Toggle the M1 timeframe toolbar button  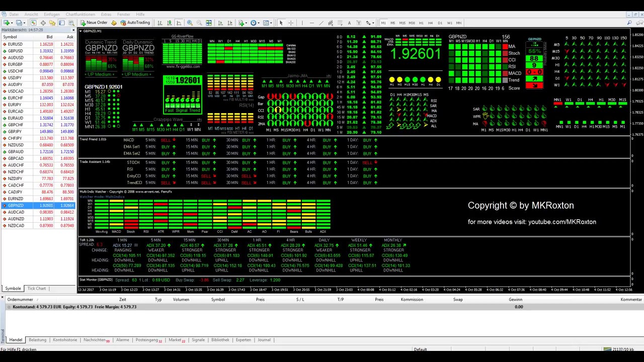383,23
